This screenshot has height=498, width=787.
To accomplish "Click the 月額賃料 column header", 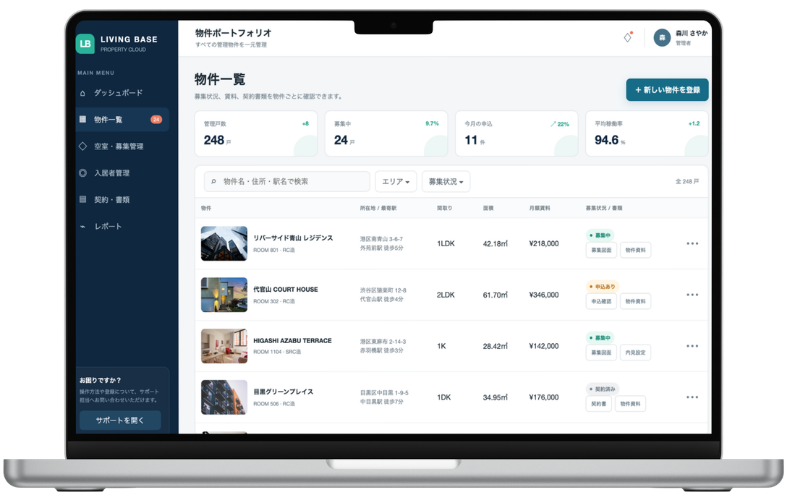I will pos(540,208).
